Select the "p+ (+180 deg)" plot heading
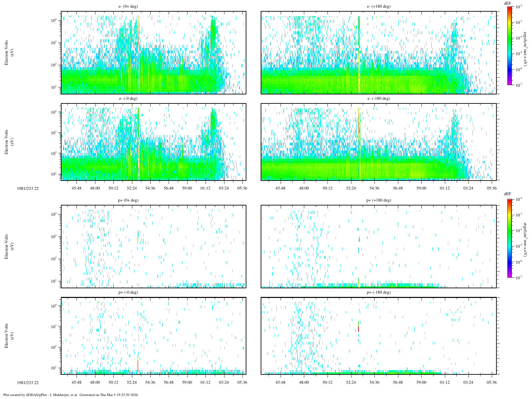This screenshot has width=532, height=399. click(x=378, y=200)
